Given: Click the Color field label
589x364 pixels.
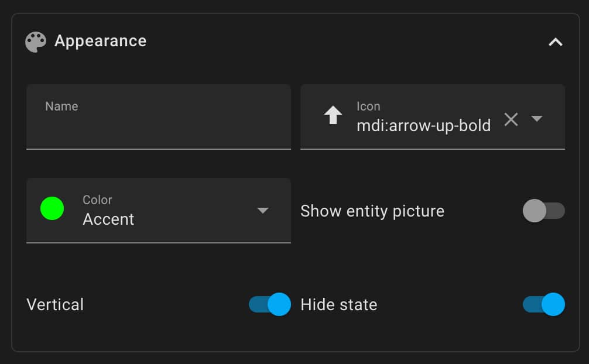Looking at the screenshot, I should click(x=97, y=200).
